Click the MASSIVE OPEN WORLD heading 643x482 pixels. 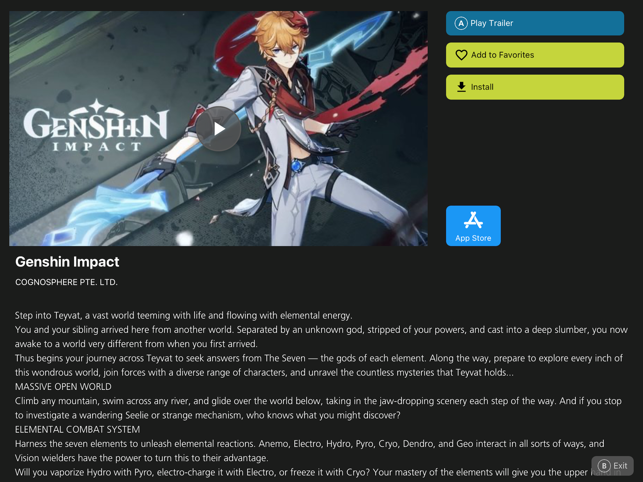tap(63, 387)
